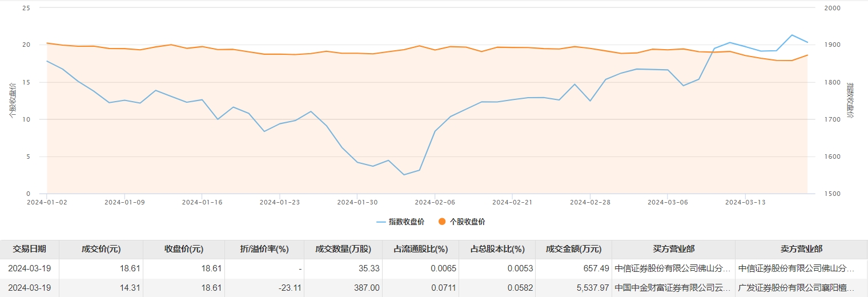Select the 5,537.97 amount cell

[x=574, y=288]
